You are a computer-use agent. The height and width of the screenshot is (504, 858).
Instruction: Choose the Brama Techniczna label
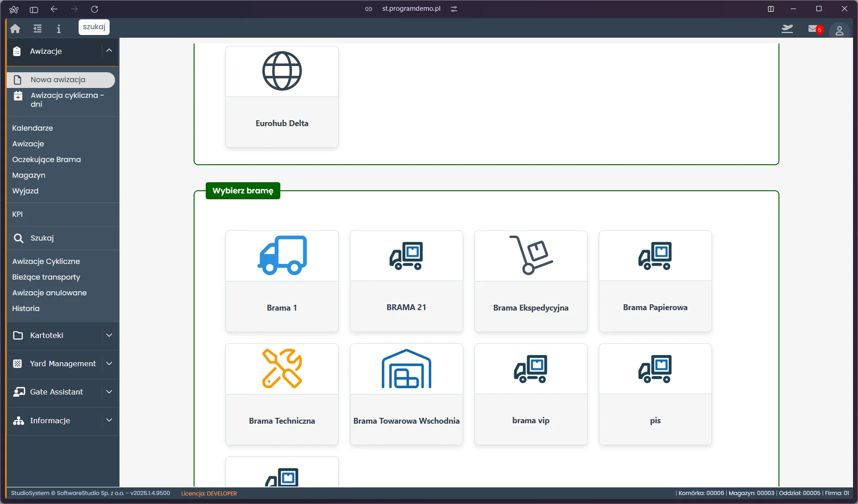point(282,421)
